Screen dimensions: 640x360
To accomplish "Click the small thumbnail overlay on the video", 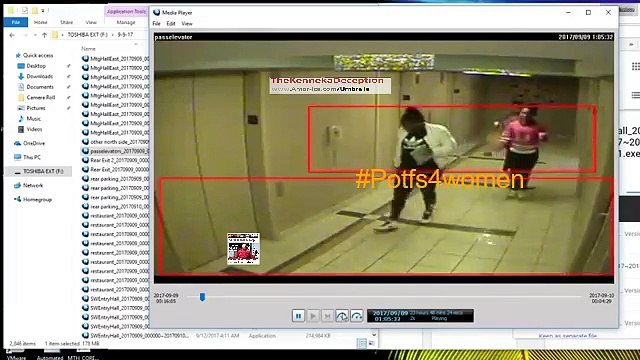I will point(243,249).
